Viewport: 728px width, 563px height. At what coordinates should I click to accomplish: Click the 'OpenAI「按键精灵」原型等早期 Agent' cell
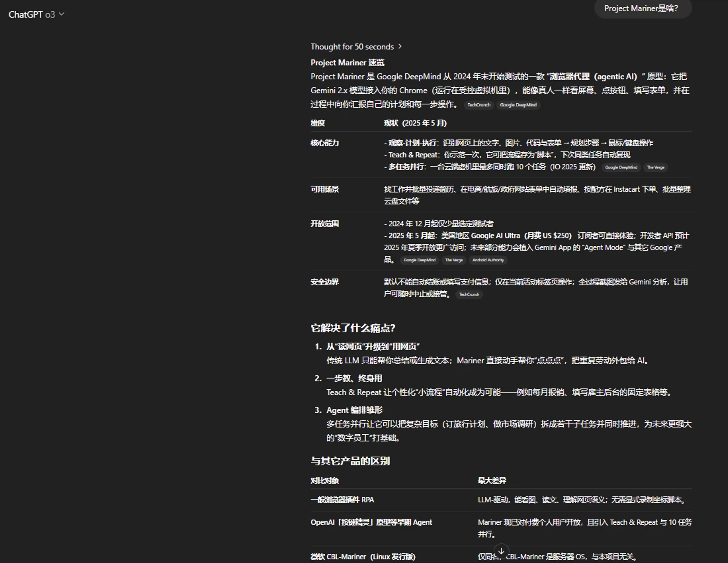click(x=371, y=523)
